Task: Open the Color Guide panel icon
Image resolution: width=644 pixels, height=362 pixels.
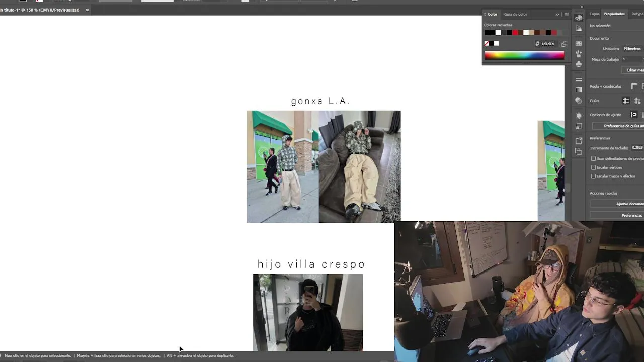Action: tap(579, 29)
